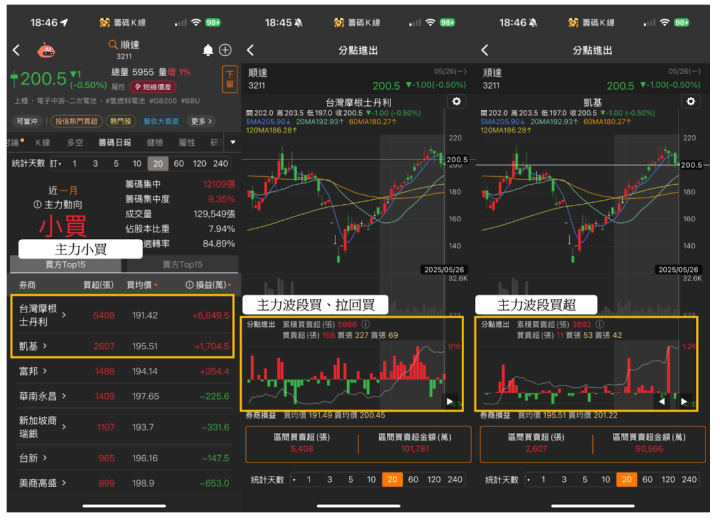Tap the play arrow on 台灣摩根士丹利 volume chart

tap(450, 401)
